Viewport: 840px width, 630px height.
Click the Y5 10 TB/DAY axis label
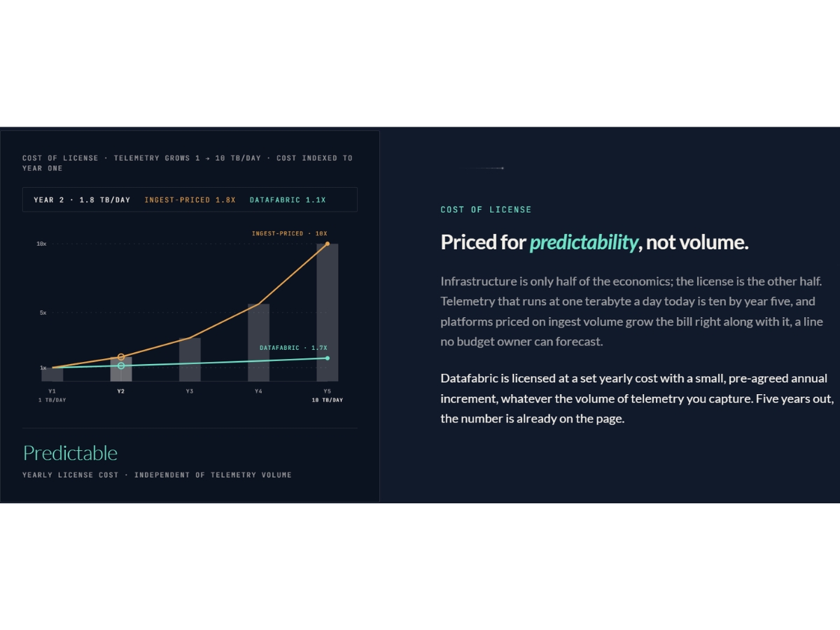(x=327, y=395)
